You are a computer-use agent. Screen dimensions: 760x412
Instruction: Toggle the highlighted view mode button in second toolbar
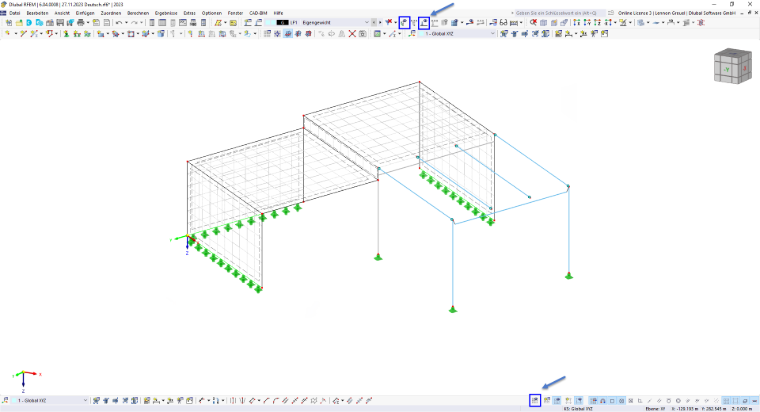click(288, 33)
